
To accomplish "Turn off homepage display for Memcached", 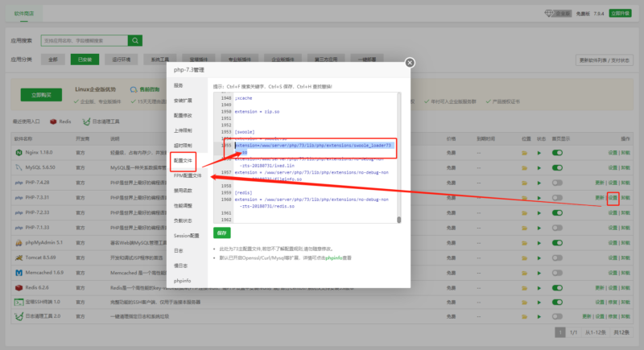I will coord(557,273).
